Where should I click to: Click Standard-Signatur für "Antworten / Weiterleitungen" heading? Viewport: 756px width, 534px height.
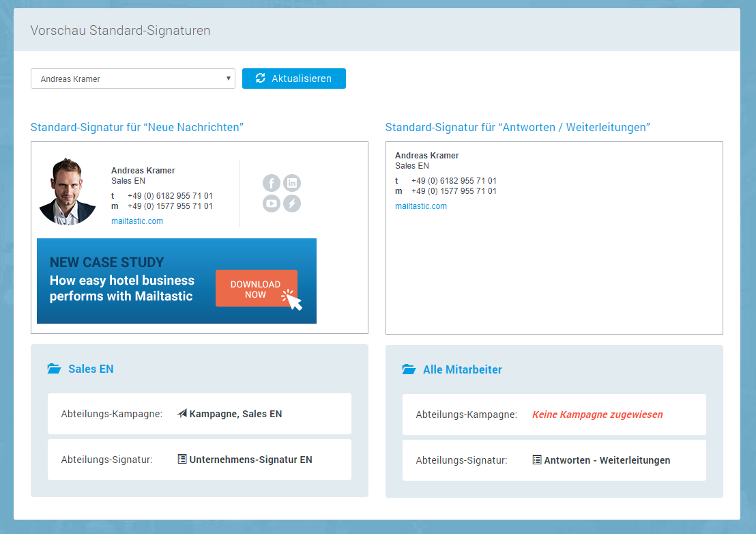click(x=518, y=127)
